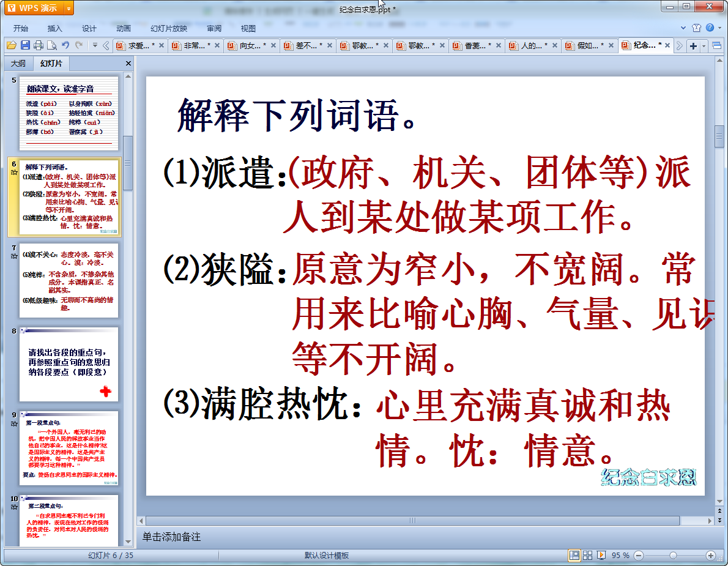728x566 pixels.
Task: Show earlier document tabs with the left chevron
Action: (106, 45)
